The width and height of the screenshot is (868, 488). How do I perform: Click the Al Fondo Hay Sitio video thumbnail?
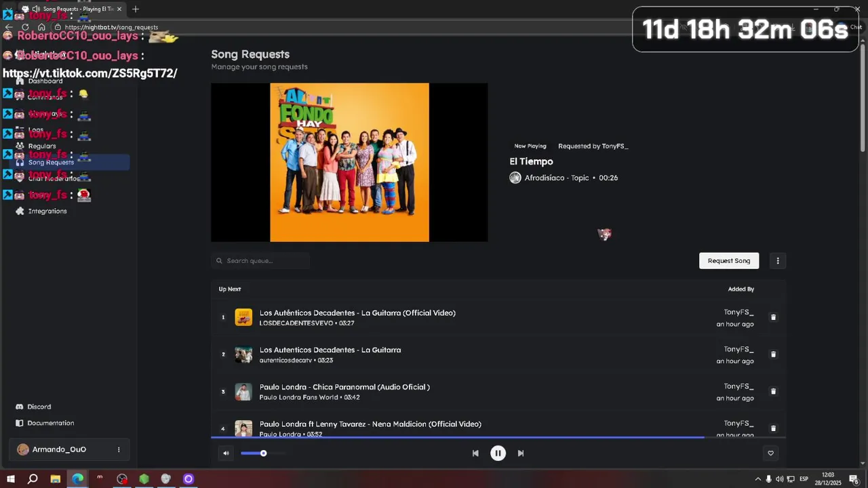coord(349,162)
